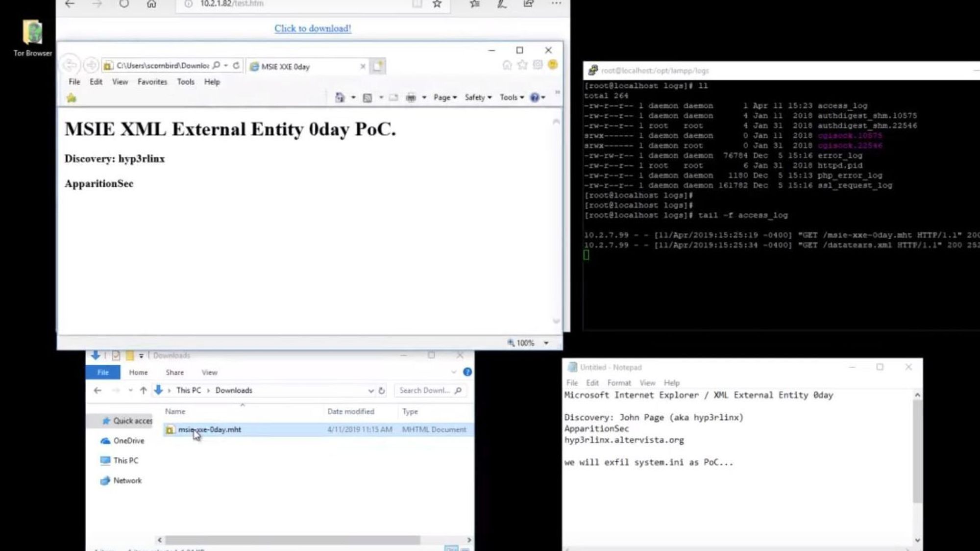
Task: Expand the Print dropdown arrow in IE
Action: 424,98
